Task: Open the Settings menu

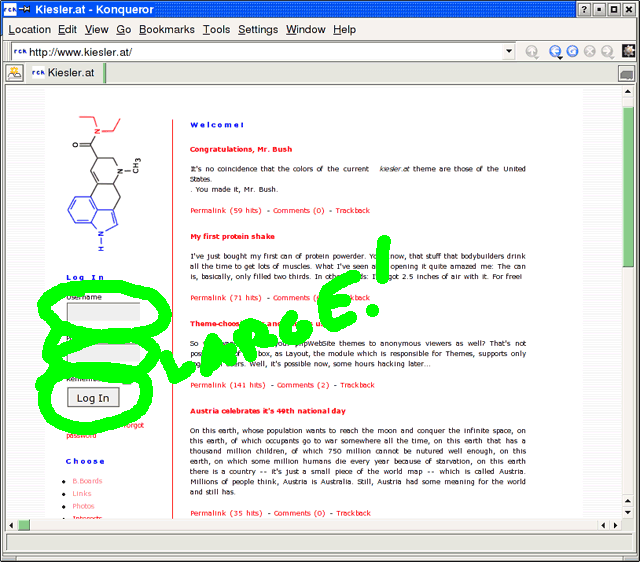Action: click(x=258, y=30)
